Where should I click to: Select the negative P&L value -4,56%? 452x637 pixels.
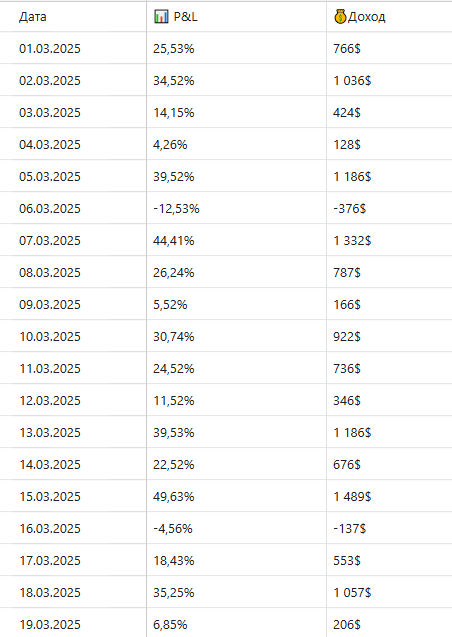pos(173,529)
